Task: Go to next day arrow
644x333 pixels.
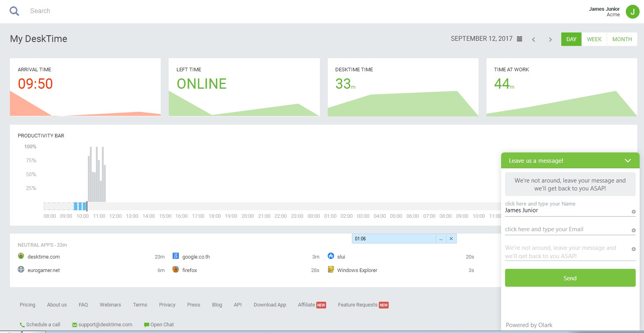Action: coord(550,39)
